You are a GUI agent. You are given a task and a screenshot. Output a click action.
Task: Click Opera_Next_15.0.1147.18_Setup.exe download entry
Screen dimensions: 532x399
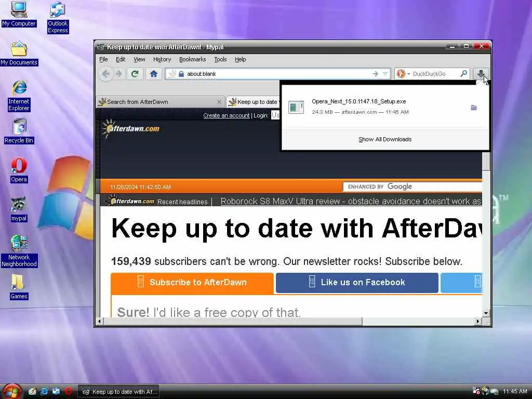pyautogui.click(x=385, y=107)
